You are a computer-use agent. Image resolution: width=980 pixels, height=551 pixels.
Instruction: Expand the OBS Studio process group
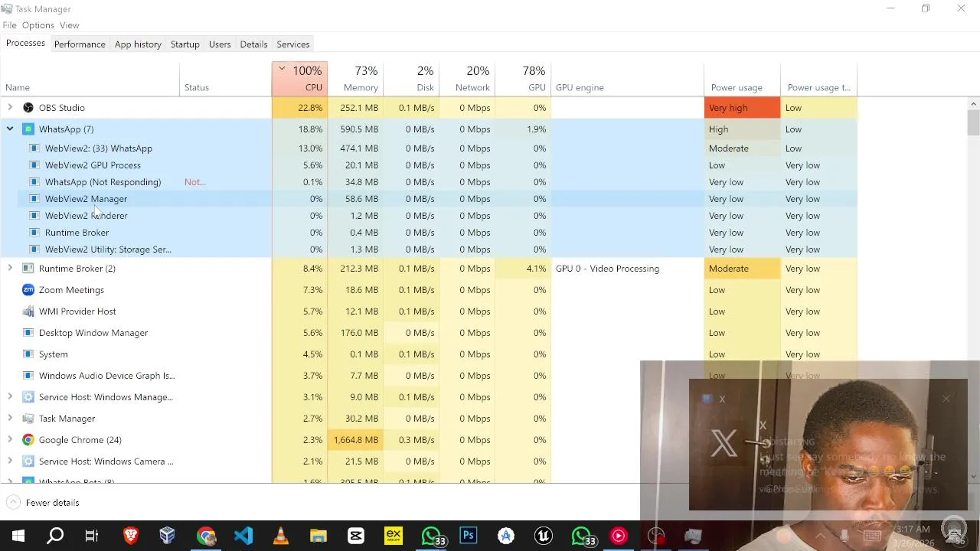(10, 108)
